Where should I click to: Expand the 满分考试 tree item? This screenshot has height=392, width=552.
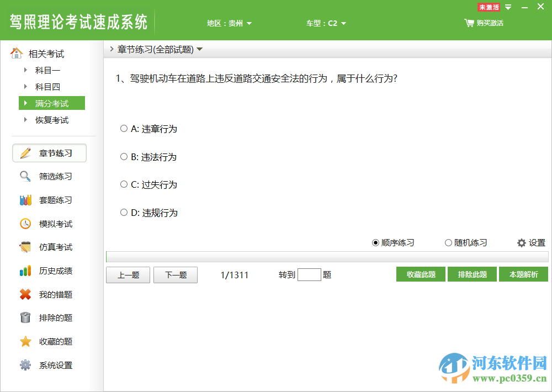pos(25,103)
